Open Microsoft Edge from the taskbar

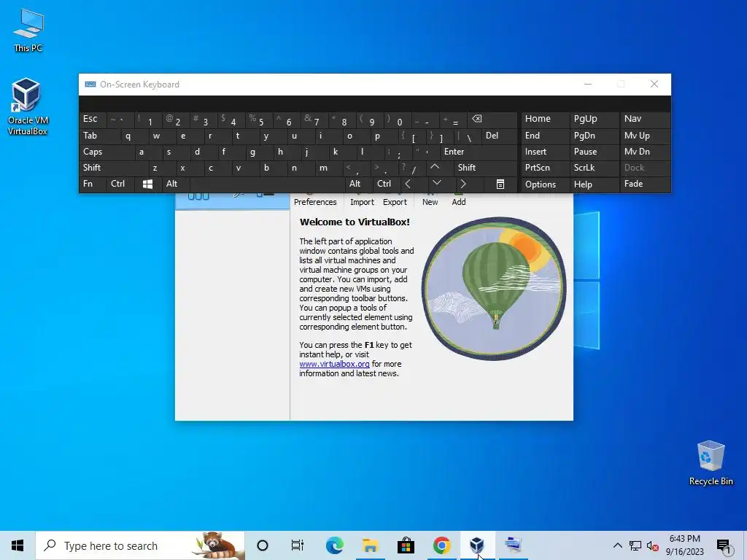334,545
